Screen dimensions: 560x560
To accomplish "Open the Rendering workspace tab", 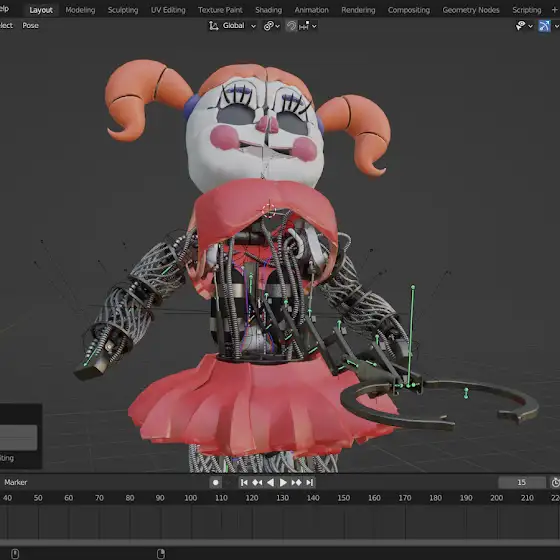I will pos(358,10).
